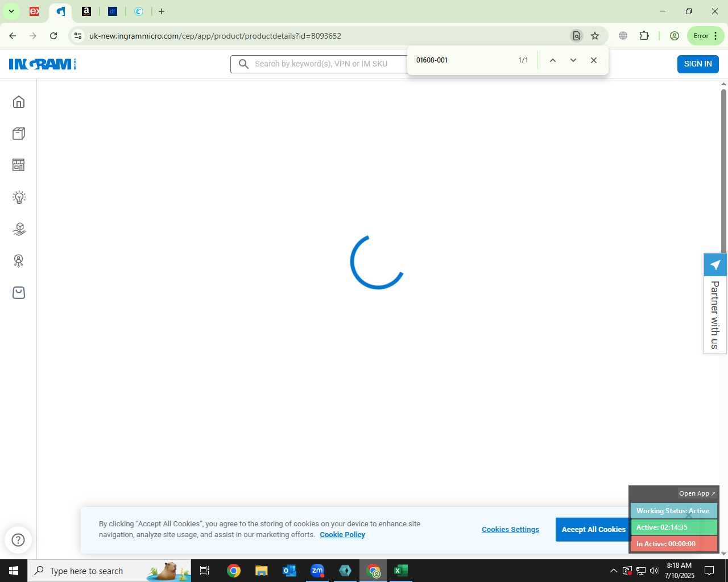This screenshot has width=728, height=582.
Task: View site information icon in address bar
Action: pyautogui.click(x=78, y=36)
